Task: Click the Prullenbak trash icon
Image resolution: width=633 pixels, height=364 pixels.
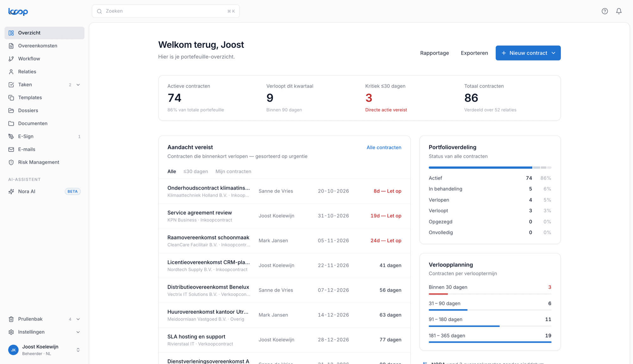Action: tap(11, 319)
